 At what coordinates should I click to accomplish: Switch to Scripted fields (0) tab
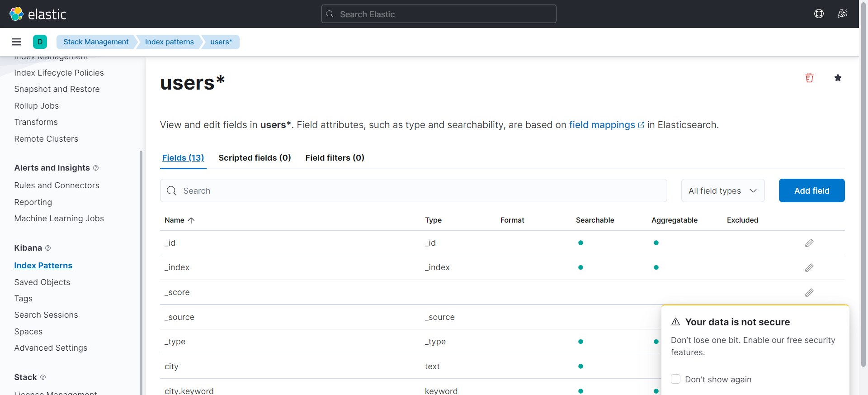[x=255, y=158]
